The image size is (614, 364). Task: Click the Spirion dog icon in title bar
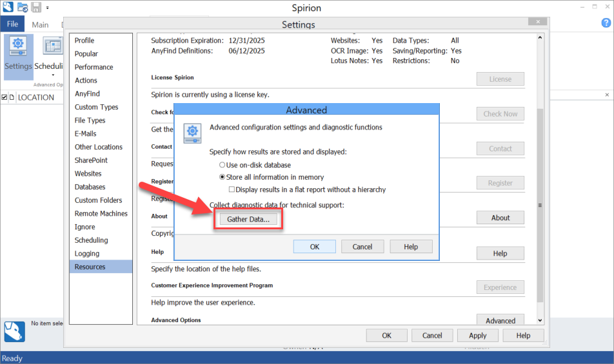[x=8, y=6]
